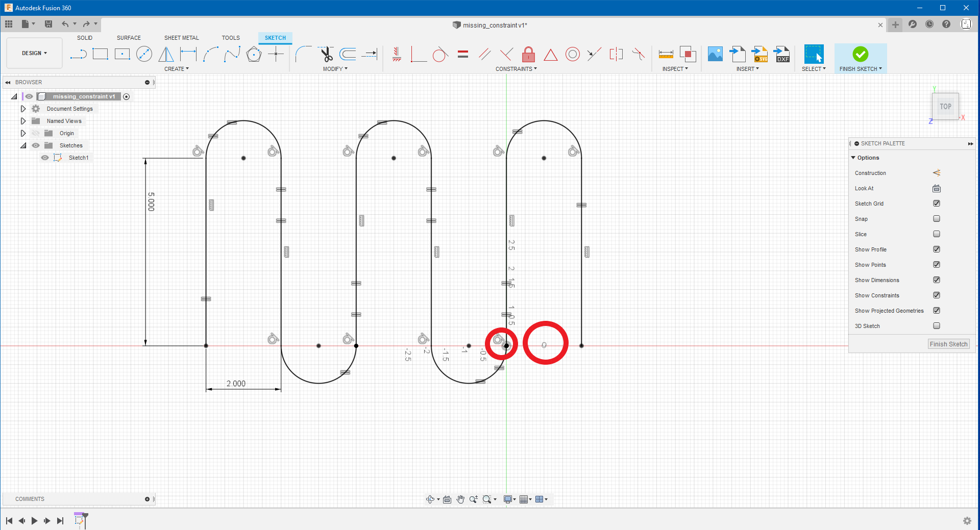The image size is (980, 530).
Task: Enable the Snap checkbox
Action: pyautogui.click(x=937, y=219)
